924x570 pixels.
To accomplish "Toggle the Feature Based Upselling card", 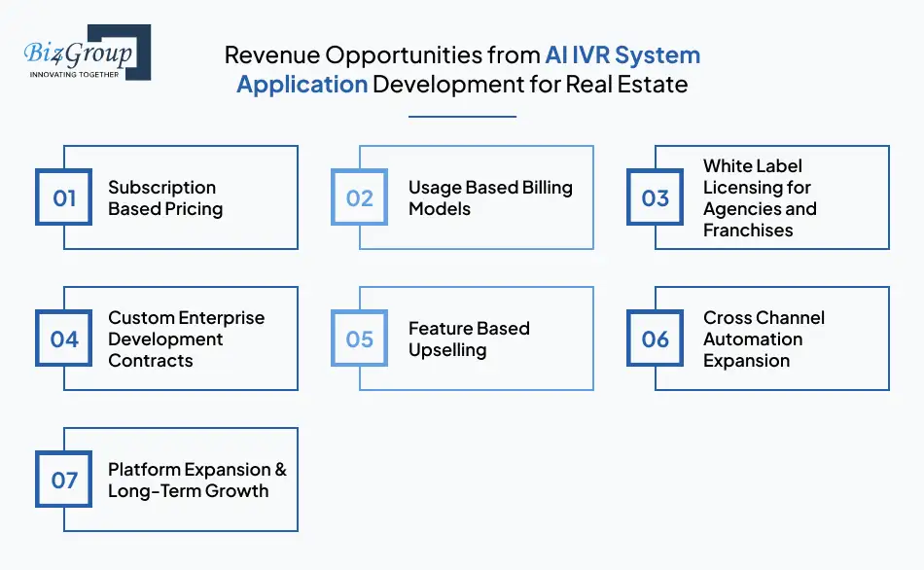I will coord(477,338).
